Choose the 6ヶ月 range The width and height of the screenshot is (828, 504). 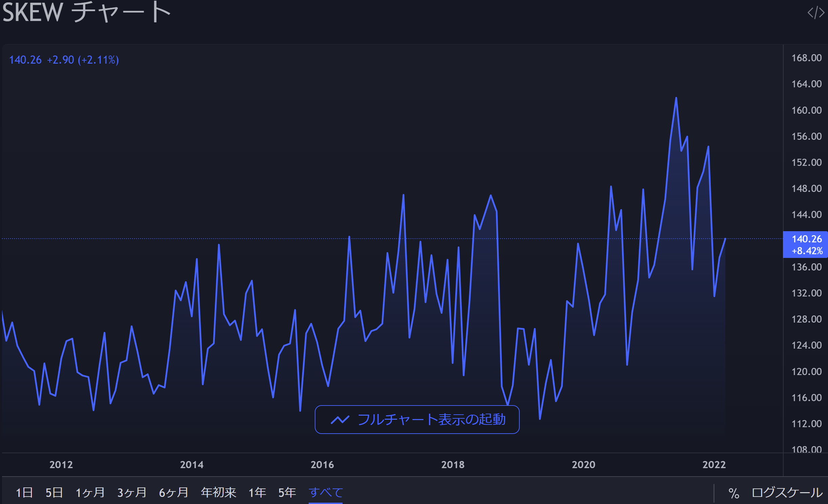tap(173, 493)
